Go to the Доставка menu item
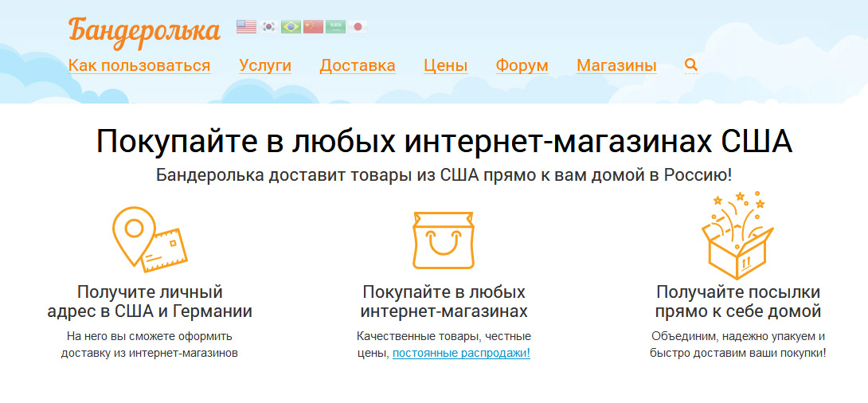 click(358, 66)
